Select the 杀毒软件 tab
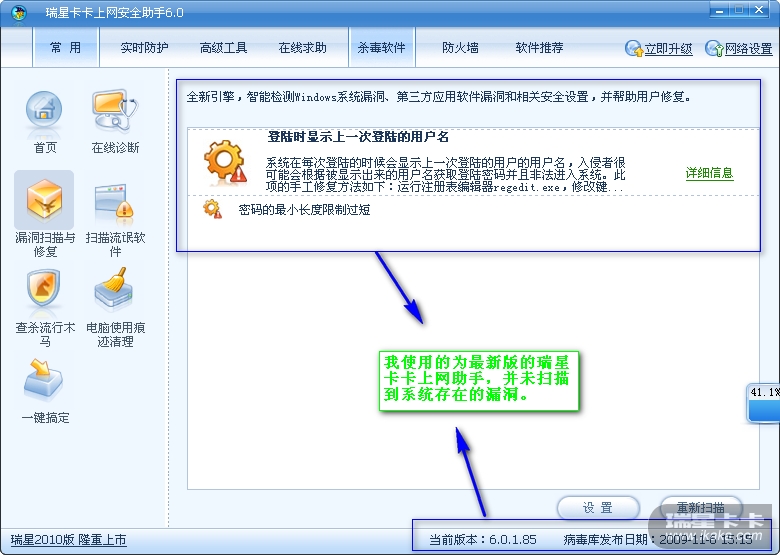780x555 pixels. click(x=382, y=48)
